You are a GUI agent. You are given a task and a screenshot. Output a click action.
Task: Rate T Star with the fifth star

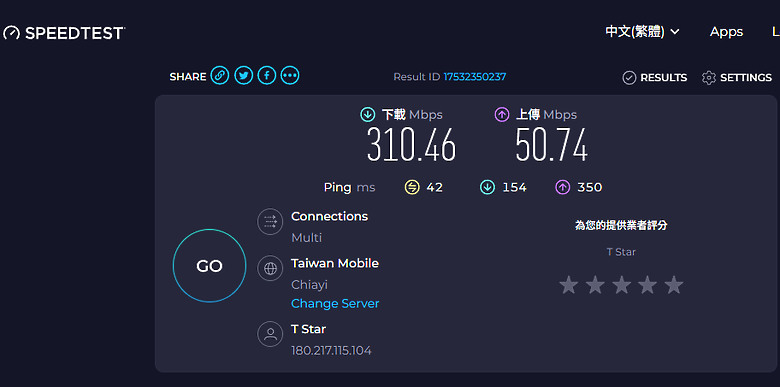[x=674, y=285]
